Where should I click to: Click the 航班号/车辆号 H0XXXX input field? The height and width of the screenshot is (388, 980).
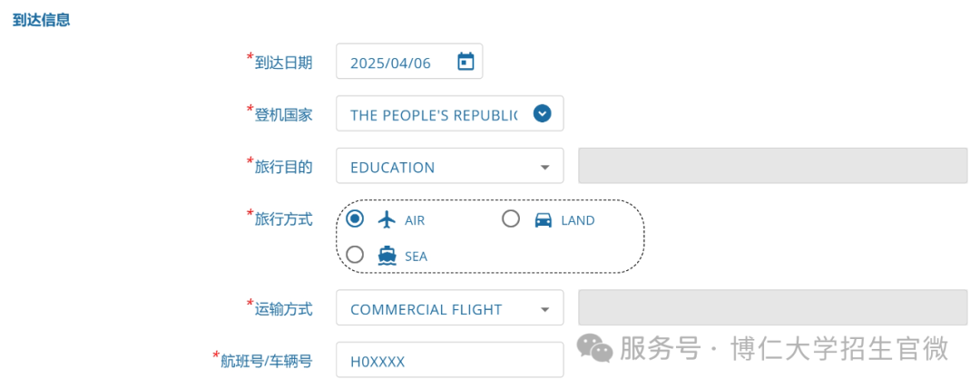tap(449, 360)
